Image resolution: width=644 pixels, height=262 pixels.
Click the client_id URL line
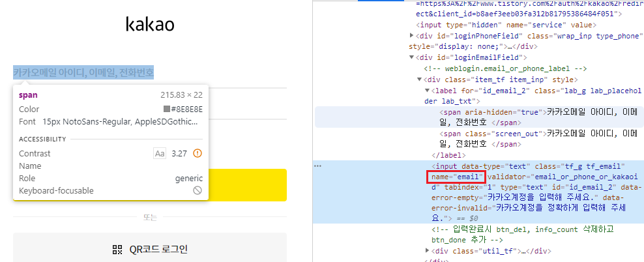pyautogui.click(x=519, y=14)
